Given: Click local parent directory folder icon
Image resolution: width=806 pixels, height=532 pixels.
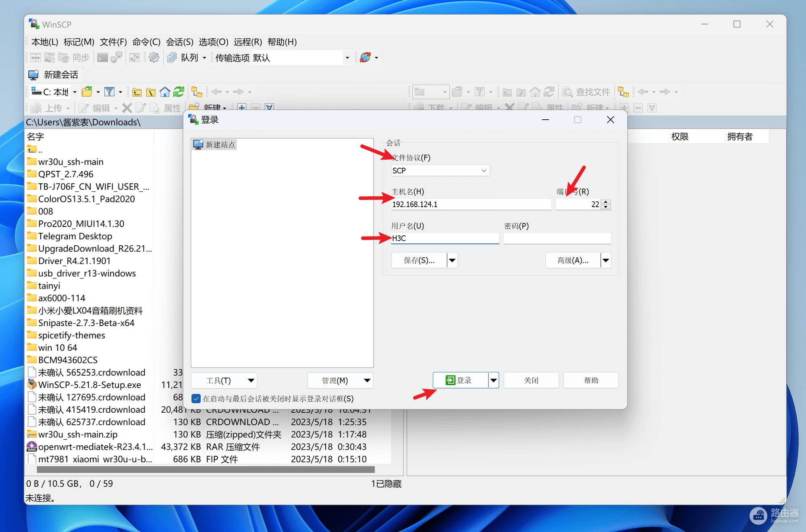Looking at the screenshot, I should pyautogui.click(x=137, y=92).
